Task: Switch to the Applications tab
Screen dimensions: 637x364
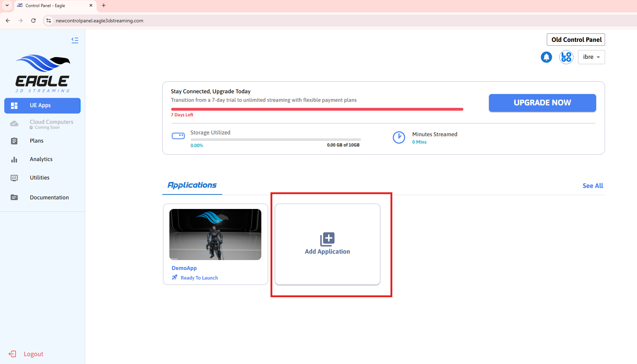Action: click(x=192, y=185)
